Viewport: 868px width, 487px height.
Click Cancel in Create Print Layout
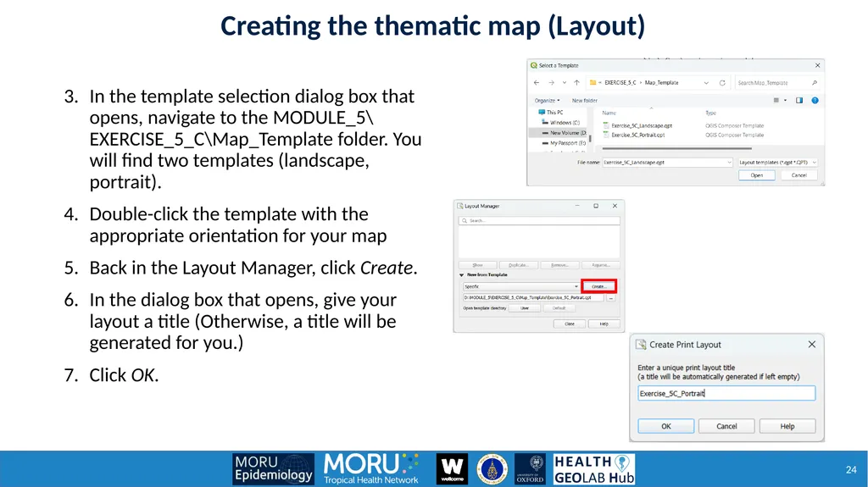click(726, 426)
